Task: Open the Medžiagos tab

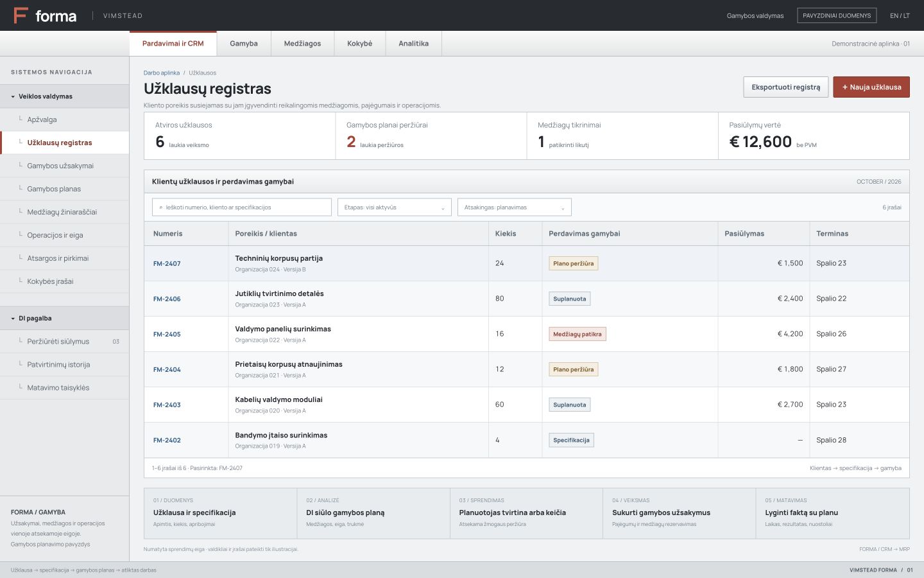Action: point(302,44)
